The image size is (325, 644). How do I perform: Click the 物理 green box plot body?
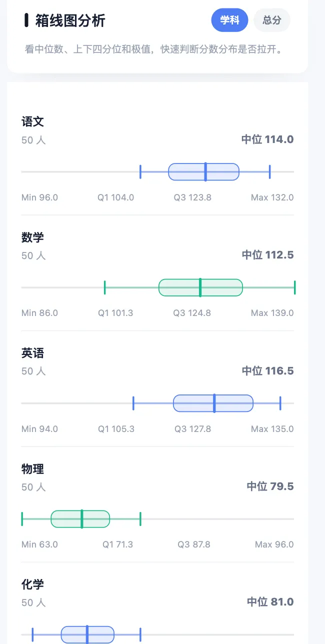[80, 519]
